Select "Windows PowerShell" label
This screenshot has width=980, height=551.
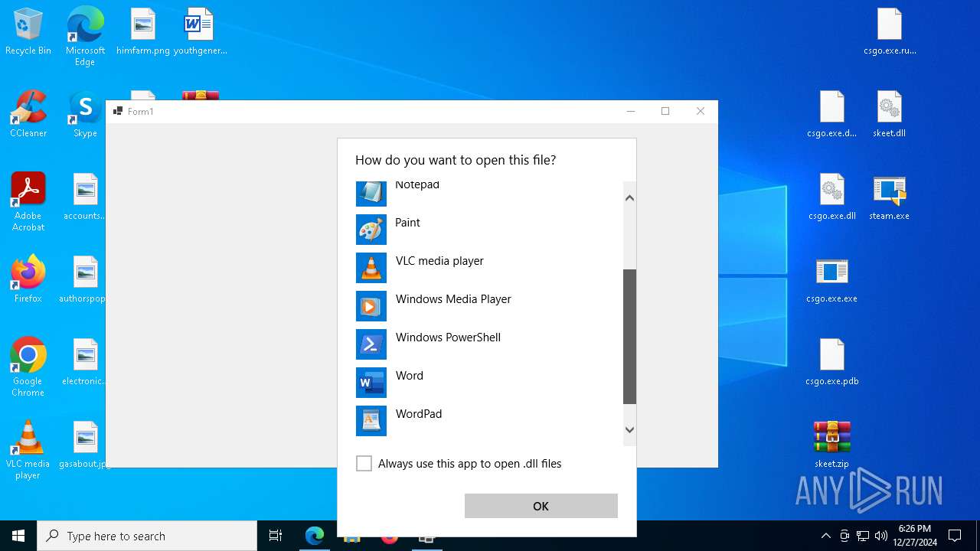pyautogui.click(x=448, y=337)
